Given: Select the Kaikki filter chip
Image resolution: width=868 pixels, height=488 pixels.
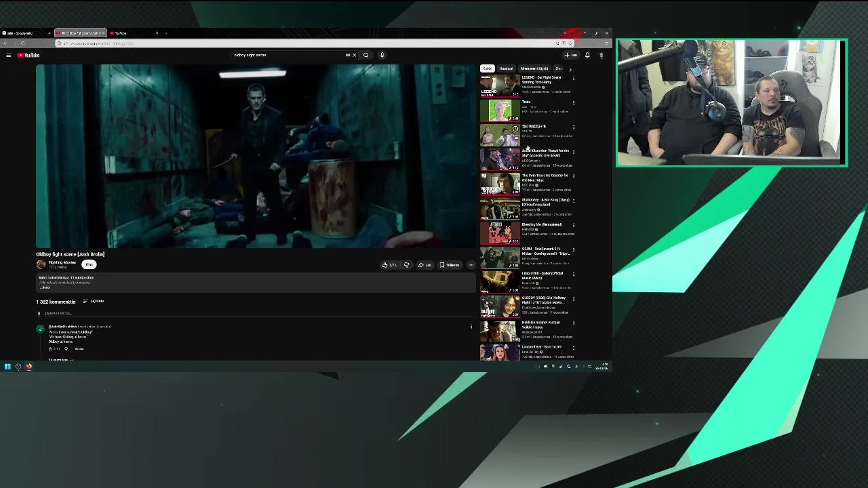Looking at the screenshot, I should point(488,68).
